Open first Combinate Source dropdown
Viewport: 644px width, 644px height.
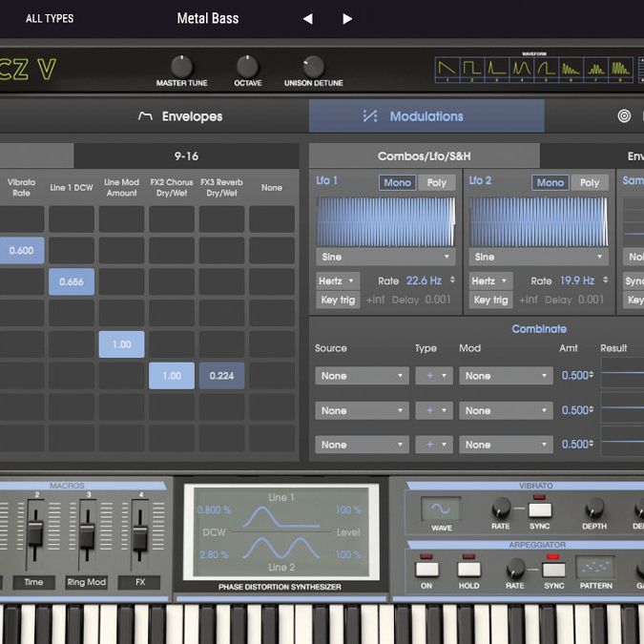coord(362,376)
